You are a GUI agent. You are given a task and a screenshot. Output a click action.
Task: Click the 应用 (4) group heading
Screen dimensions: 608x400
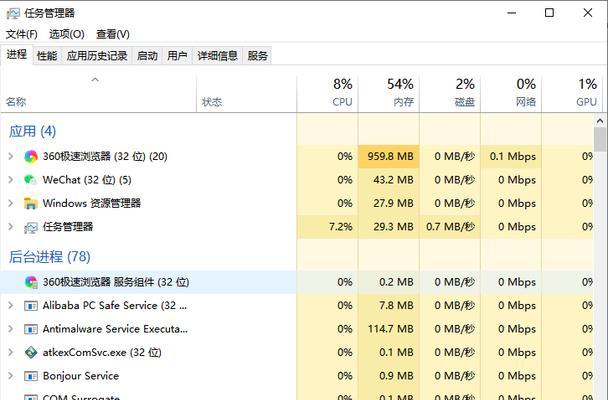tap(33, 131)
